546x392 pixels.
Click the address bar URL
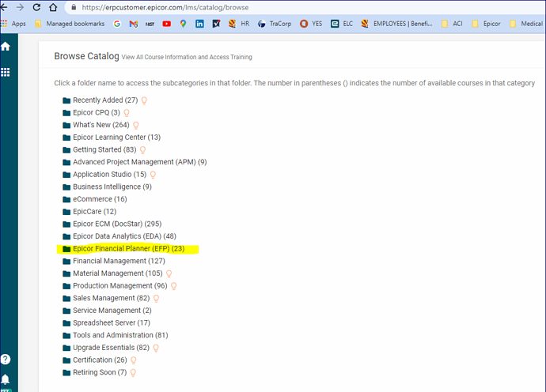(165, 7)
